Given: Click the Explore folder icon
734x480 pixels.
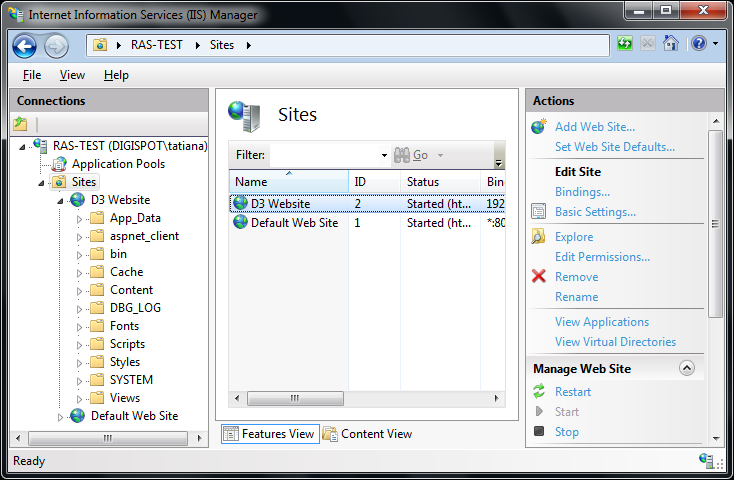Looking at the screenshot, I should coord(539,237).
